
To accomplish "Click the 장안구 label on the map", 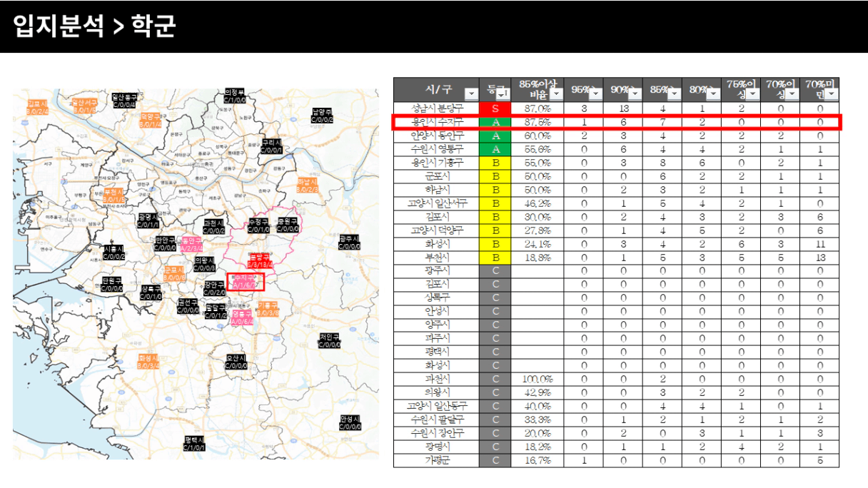I will 215,288.
